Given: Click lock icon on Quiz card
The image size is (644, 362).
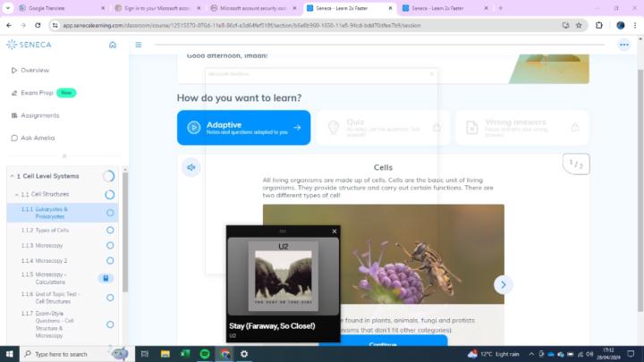Looking at the screenshot, I should click(x=436, y=128).
